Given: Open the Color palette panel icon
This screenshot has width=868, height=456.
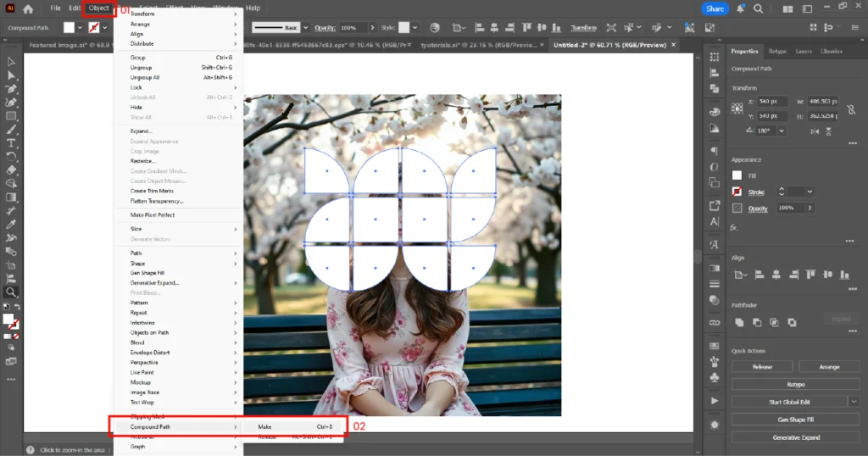Looking at the screenshot, I should (x=715, y=113).
